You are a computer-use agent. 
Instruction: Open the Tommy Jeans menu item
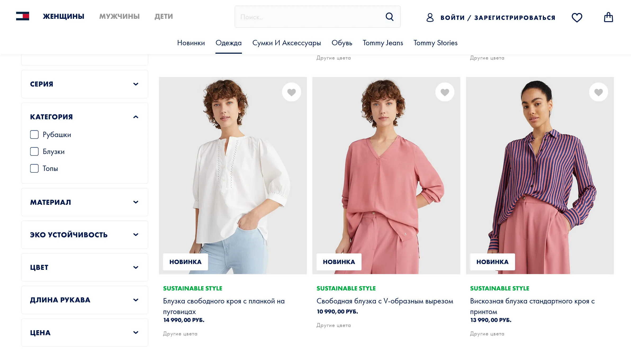click(383, 43)
